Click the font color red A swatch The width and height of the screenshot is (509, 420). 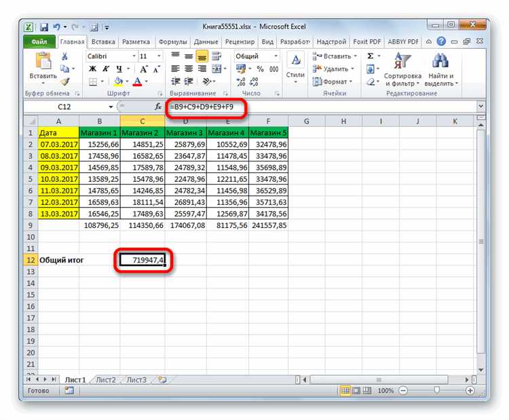(x=137, y=81)
